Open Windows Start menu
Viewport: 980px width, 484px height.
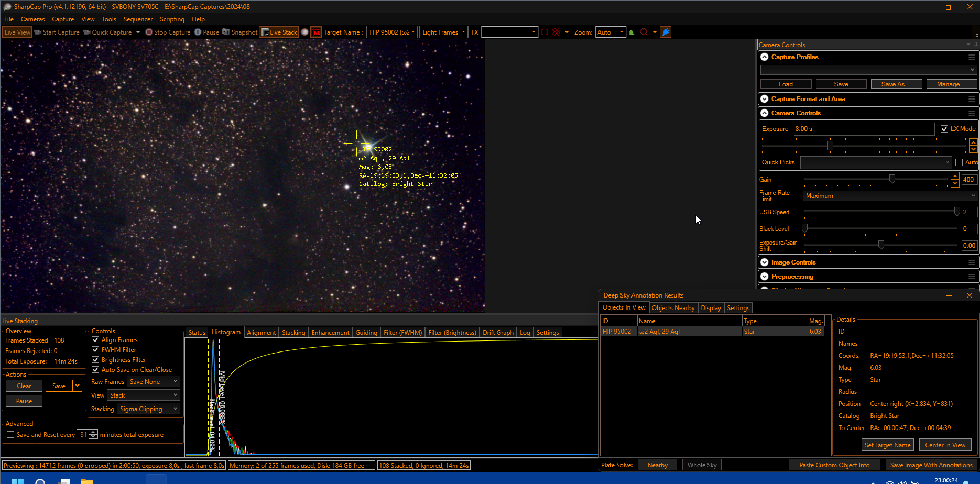pyautogui.click(x=17, y=481)
